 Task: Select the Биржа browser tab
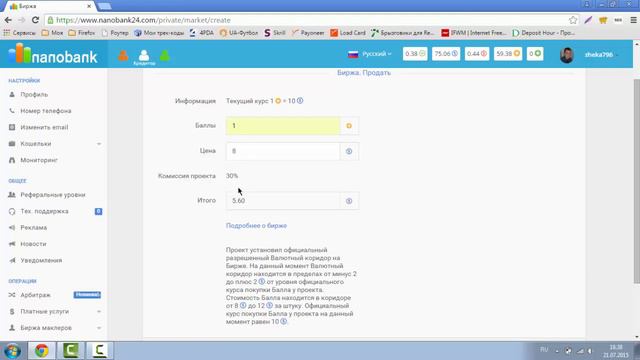point(50,6)
